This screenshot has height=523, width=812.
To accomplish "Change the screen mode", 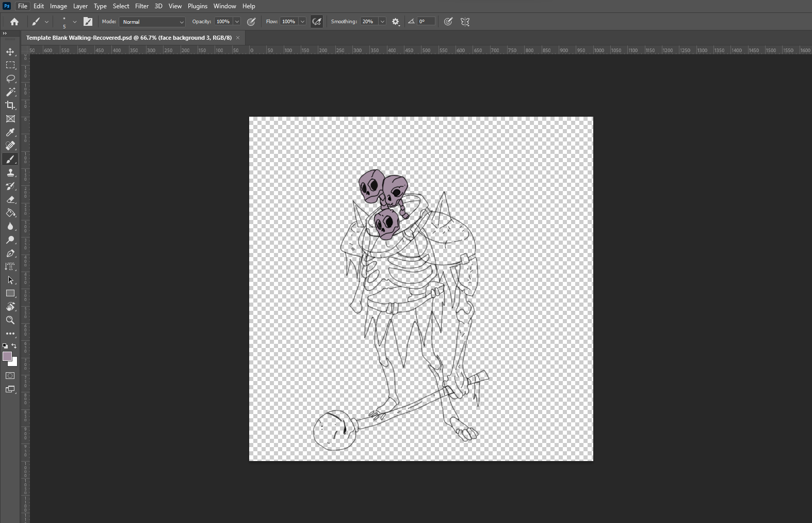I will coord(10,389).
